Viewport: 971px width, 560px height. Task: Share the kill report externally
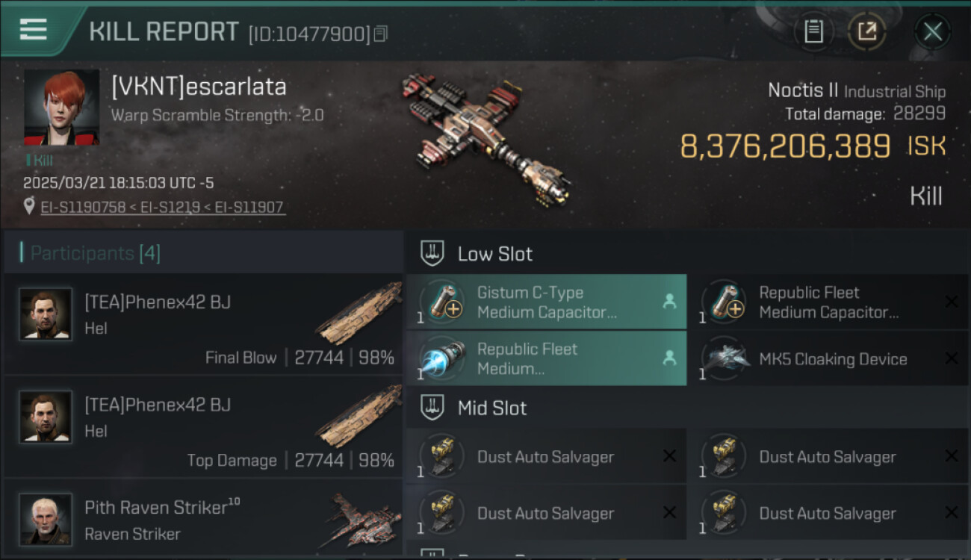pos(866,31)
